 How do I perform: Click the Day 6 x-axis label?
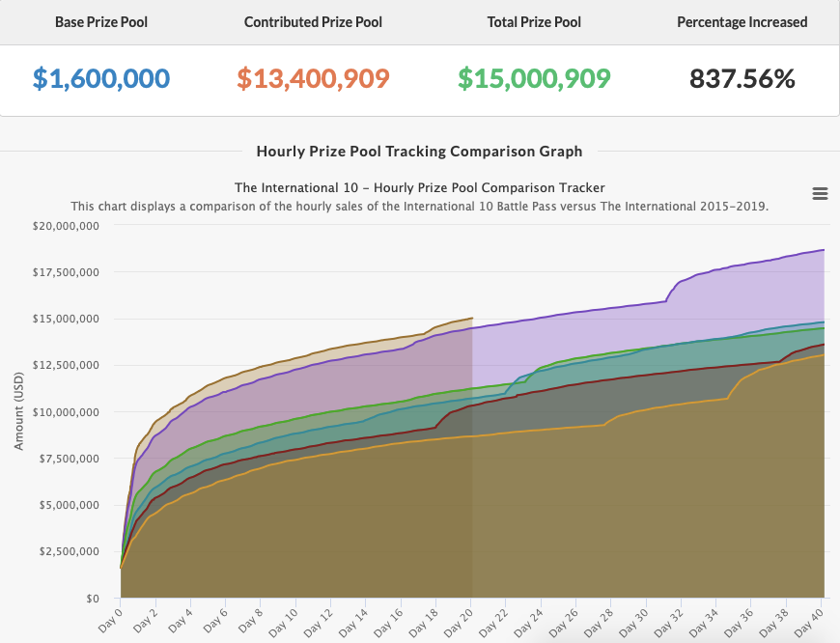[x=215, y=620]
